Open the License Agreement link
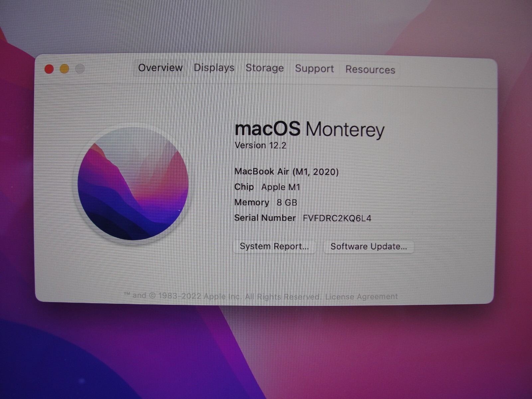The height and width of the screenshot is (399, 532). point(361,296)
